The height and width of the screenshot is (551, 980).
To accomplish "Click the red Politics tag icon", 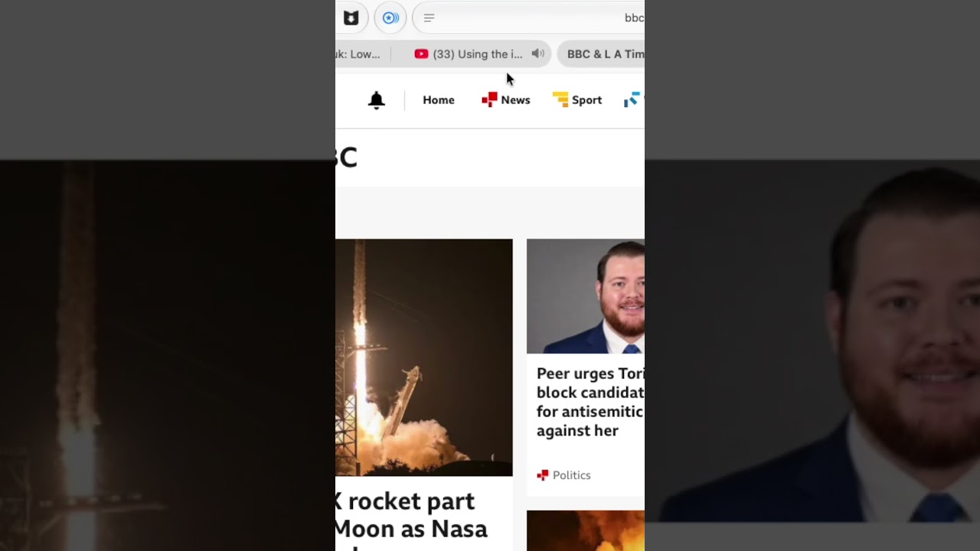I will tap(543, 475).
